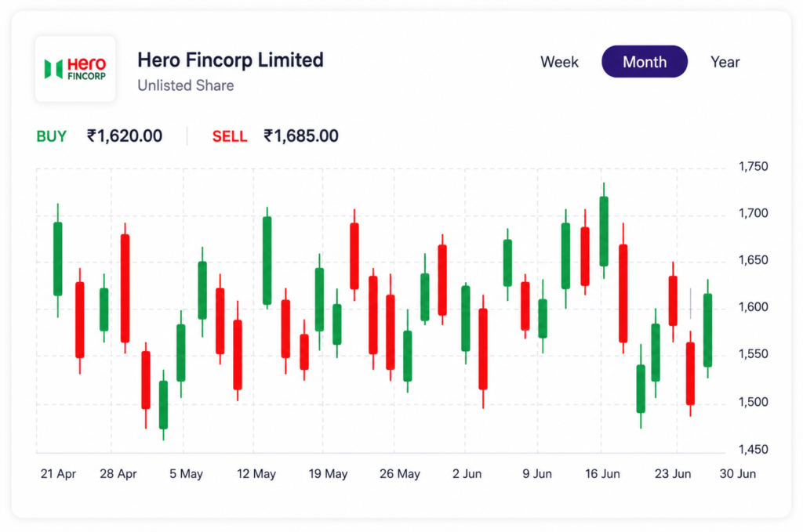The width and height of the screenshot is (803, 532).
Task: Click the BUY label
Action: (51, 136)
